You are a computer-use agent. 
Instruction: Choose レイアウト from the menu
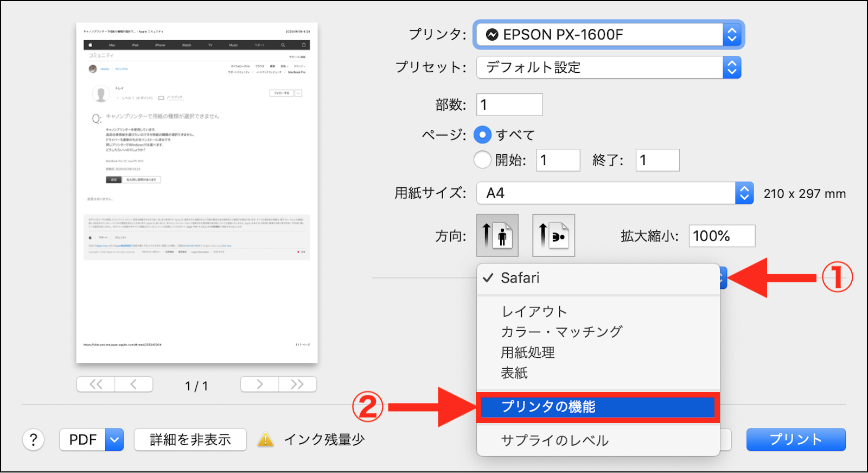tap(598, 311)
